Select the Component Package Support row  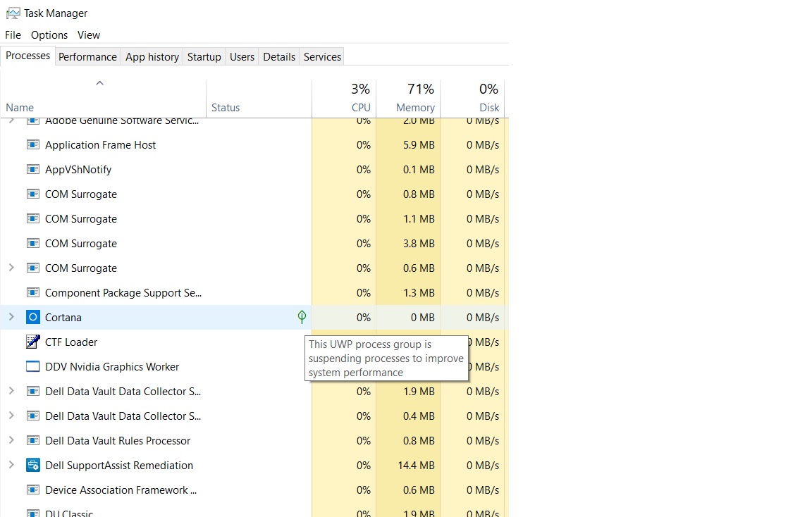coord(123,292)
